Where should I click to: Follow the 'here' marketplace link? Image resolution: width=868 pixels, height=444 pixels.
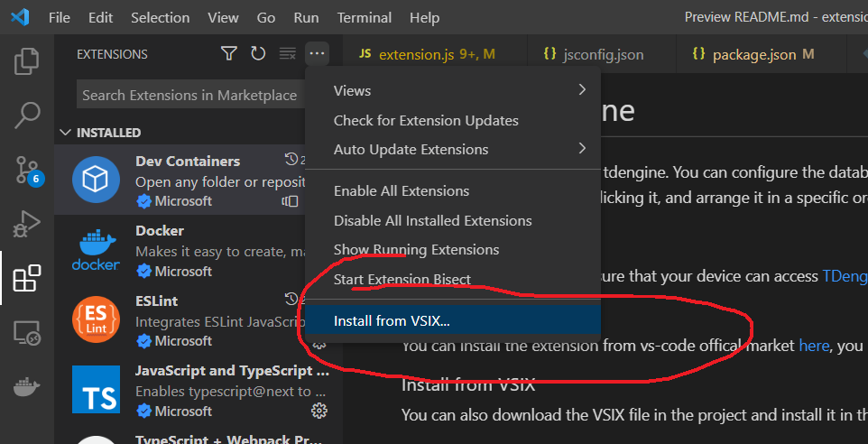pos(814,346)
